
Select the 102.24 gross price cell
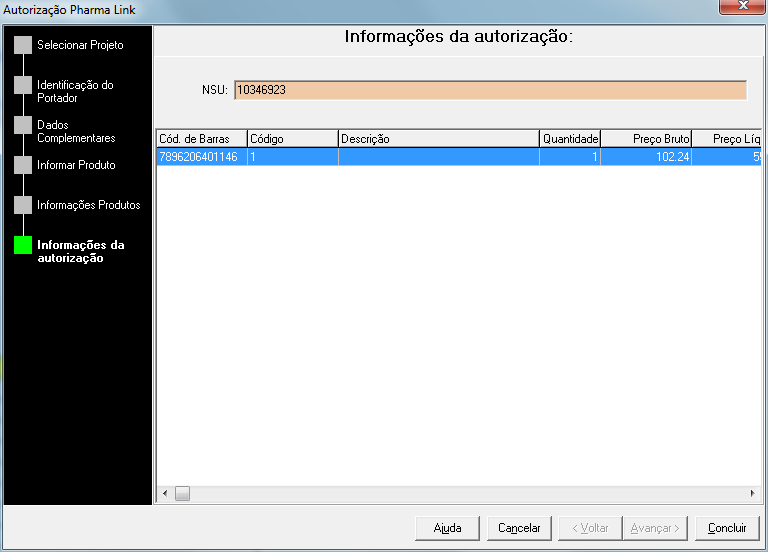(646, 157)
